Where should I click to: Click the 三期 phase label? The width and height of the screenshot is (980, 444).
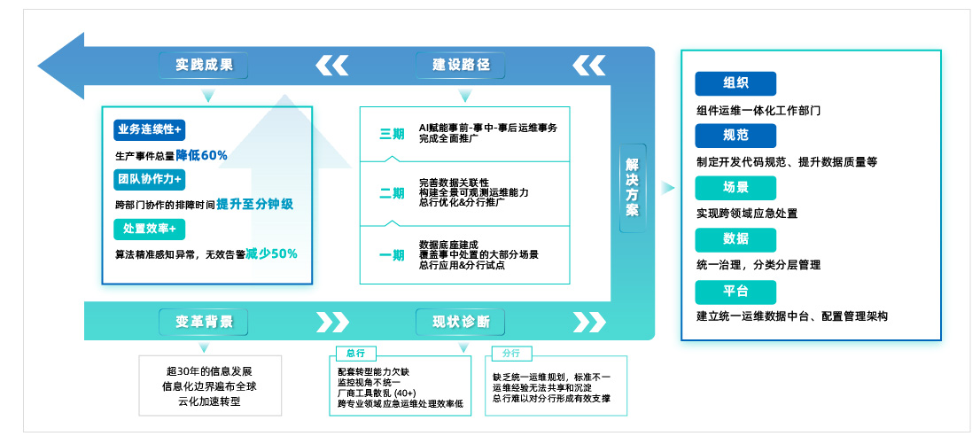[392, 134]
